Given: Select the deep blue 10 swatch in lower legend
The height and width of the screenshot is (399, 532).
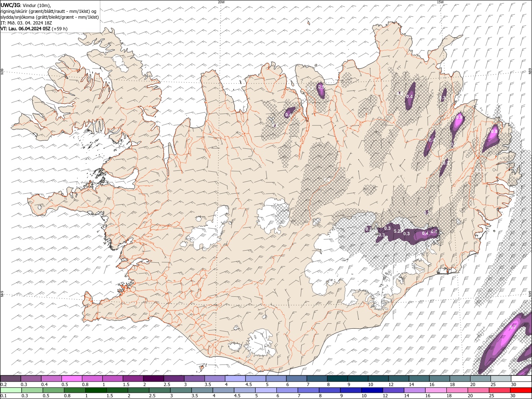Looking at the screenshot, I should 372,390.
